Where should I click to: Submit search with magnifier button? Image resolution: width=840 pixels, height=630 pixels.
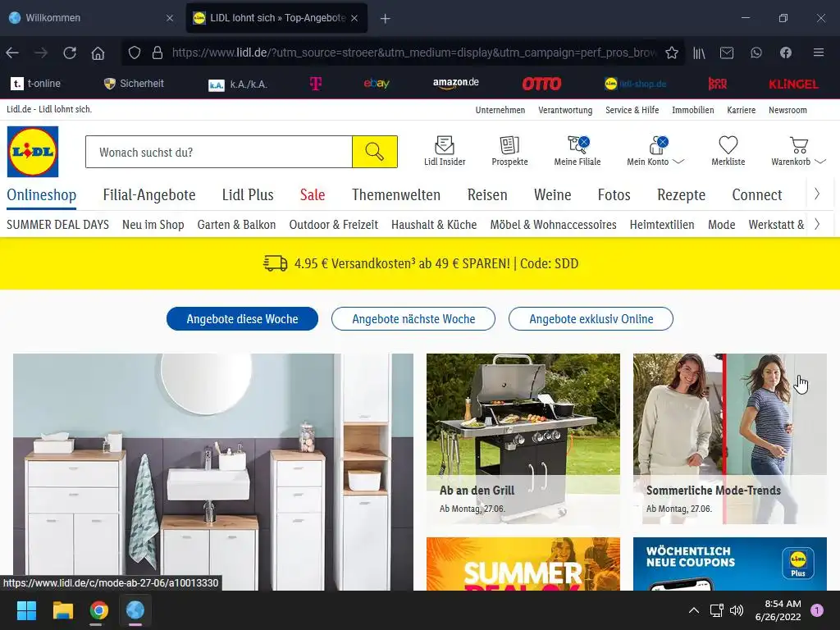374,152
